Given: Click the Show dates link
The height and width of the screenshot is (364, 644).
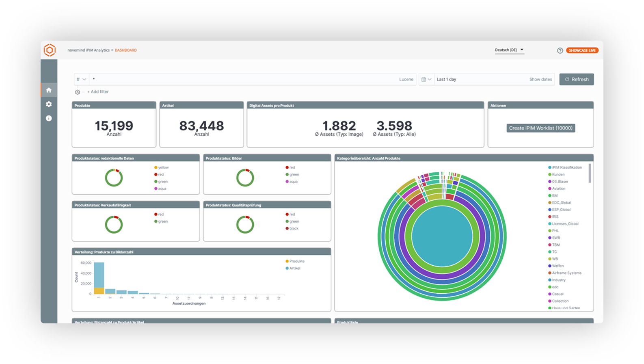Looking at the screenshot, I should pos(540,80).
